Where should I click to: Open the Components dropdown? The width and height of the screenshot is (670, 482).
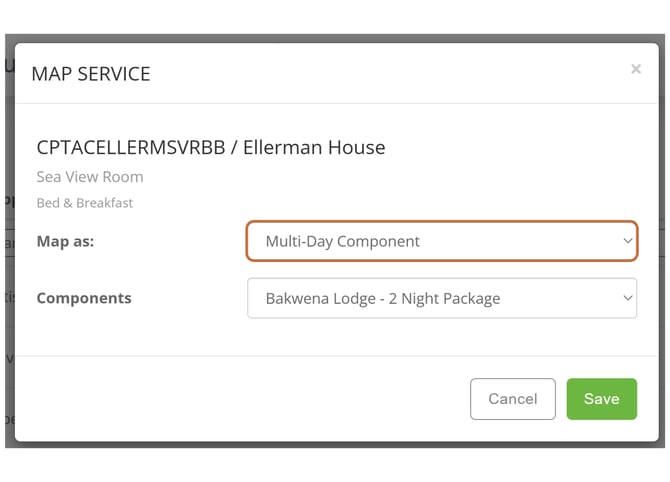(441, 298)
